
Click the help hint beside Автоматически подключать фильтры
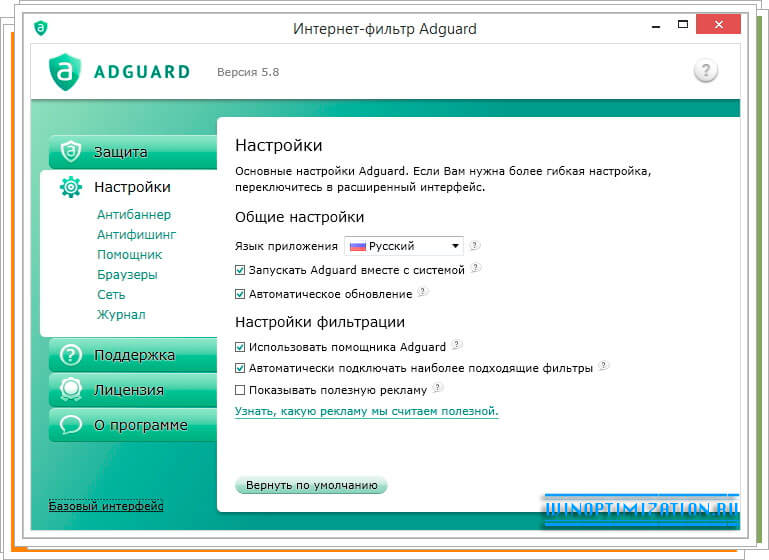tap(604, 366)
